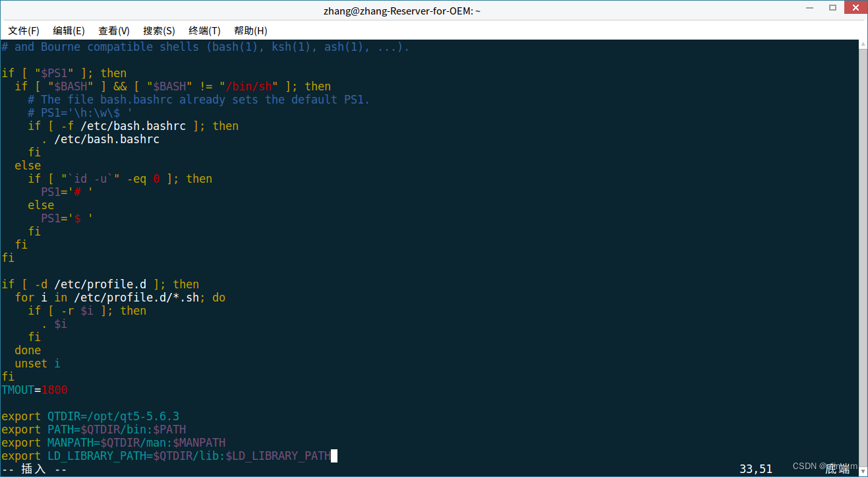Place cursor on 'TMOUT=1800' line
This screenshot has height=477, width=868.
click(x=34, y=390)
